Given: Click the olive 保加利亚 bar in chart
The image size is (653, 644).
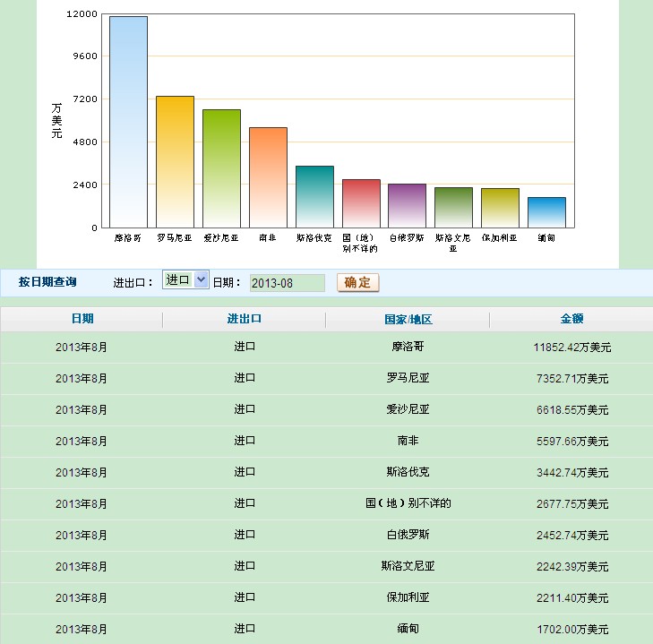Looking at the screenshot, I should pos(500,208).
